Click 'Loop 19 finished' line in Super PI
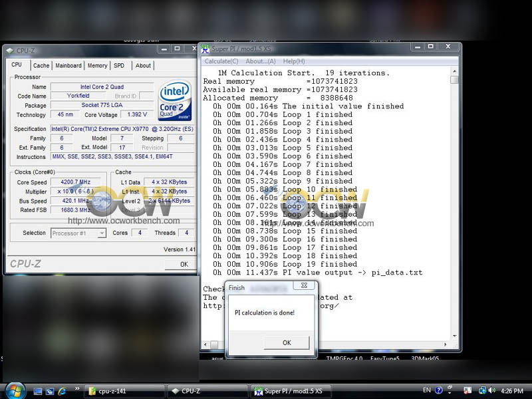532x399 pixels. [x=285, y=264]
